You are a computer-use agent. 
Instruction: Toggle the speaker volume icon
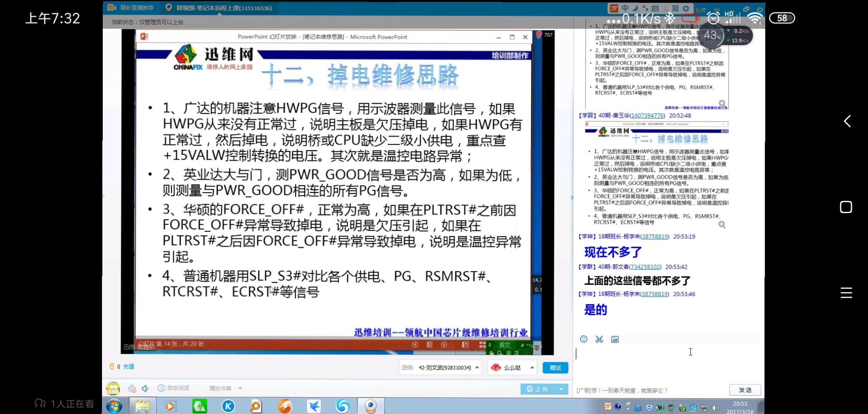[x=145, y=388]
